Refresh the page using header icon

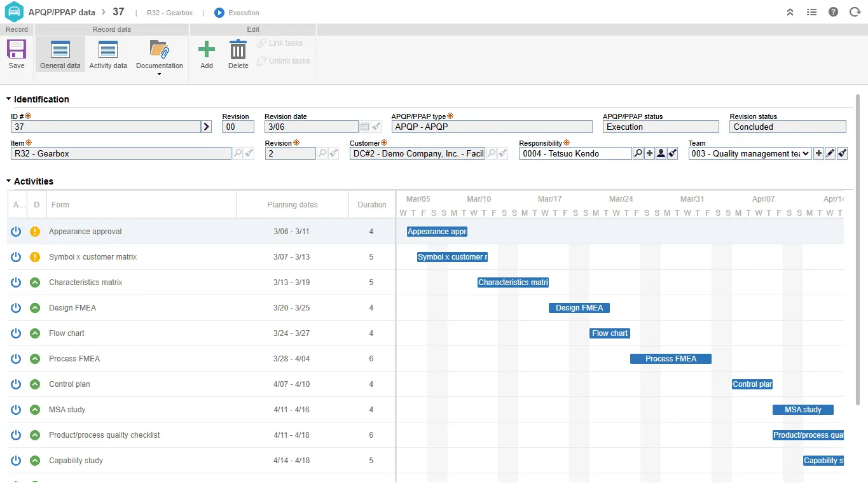(x=855, y=12)
